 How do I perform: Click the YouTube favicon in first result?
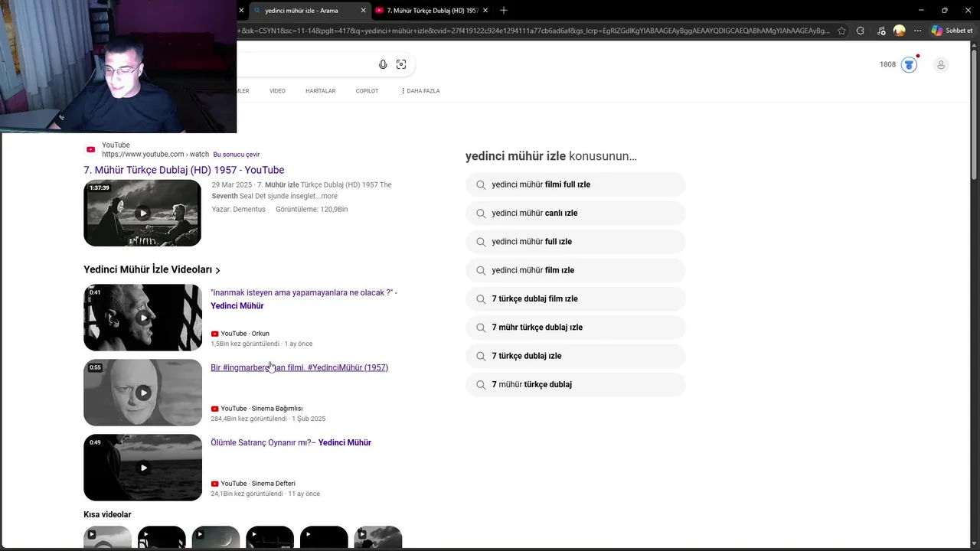[90, 150]
